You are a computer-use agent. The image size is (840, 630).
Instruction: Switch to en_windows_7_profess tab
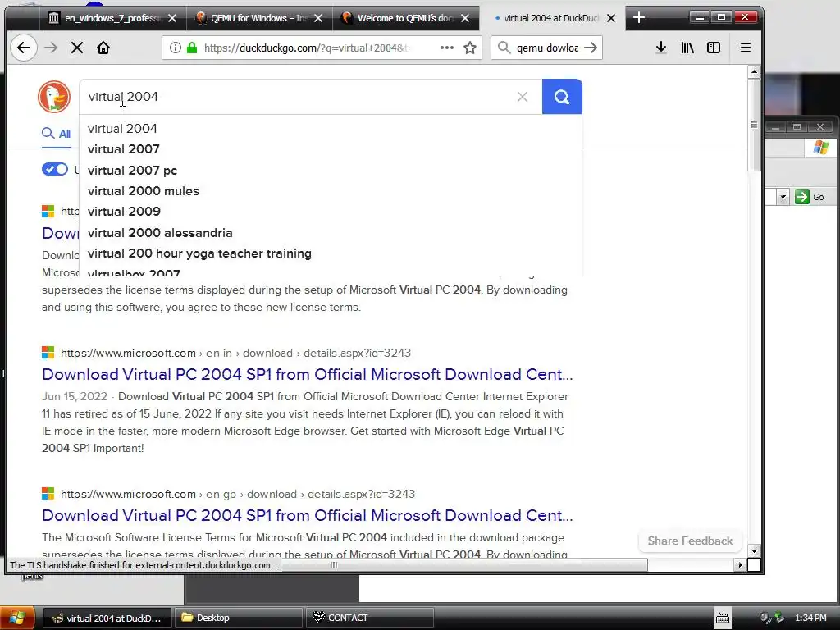(x=112, y=18)
